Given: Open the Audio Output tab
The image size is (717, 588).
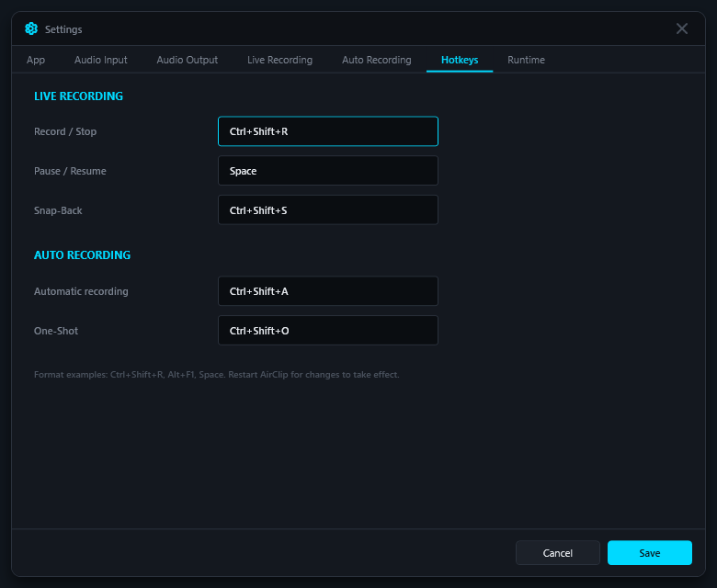Looking at the screenshot, I should click(x=187, y=60).
